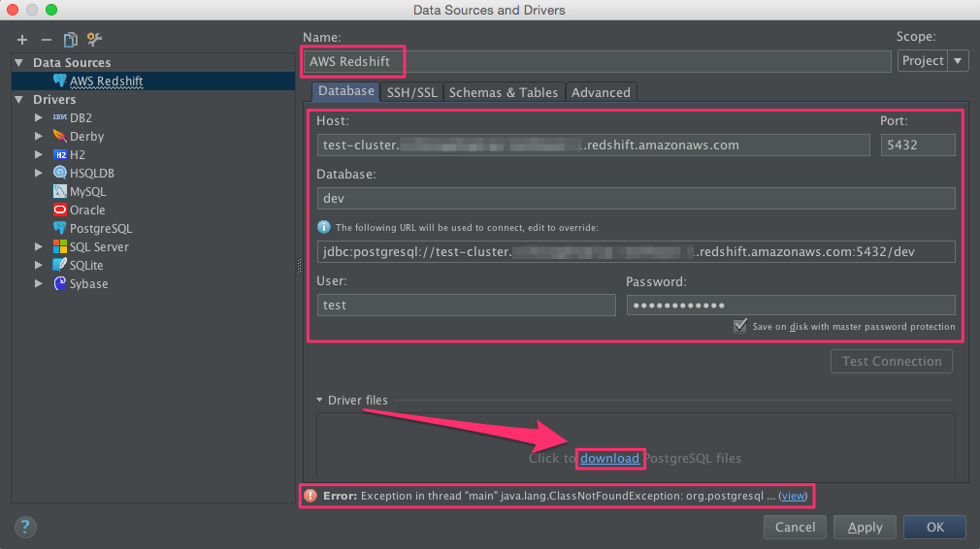Collapse the Drivers tree section
The width and height of the screenshot is (980, 549).
(x=19, y=99)
